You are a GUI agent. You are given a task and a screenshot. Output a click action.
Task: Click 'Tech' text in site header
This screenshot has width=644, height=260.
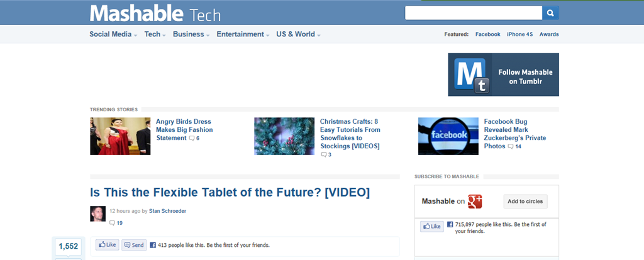205,15
